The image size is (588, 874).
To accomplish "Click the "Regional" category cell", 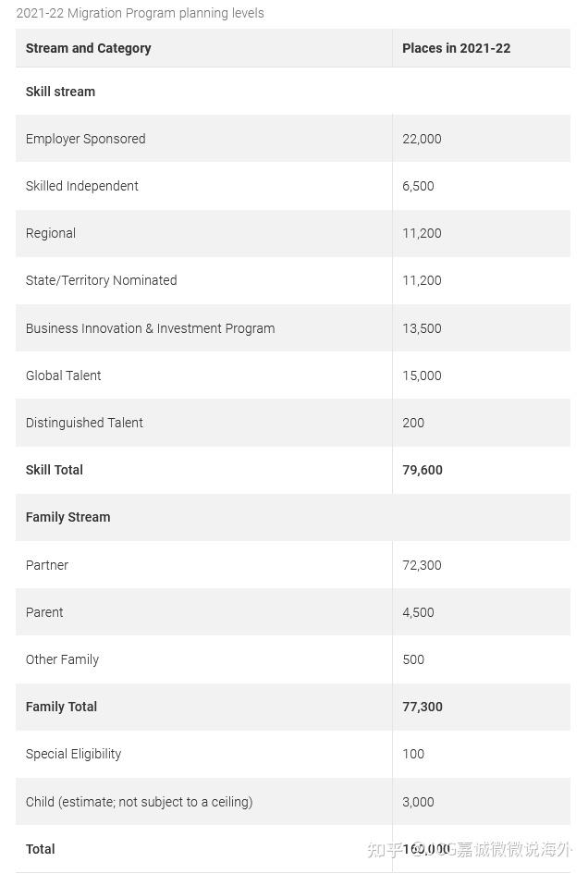I will (51, 233).
